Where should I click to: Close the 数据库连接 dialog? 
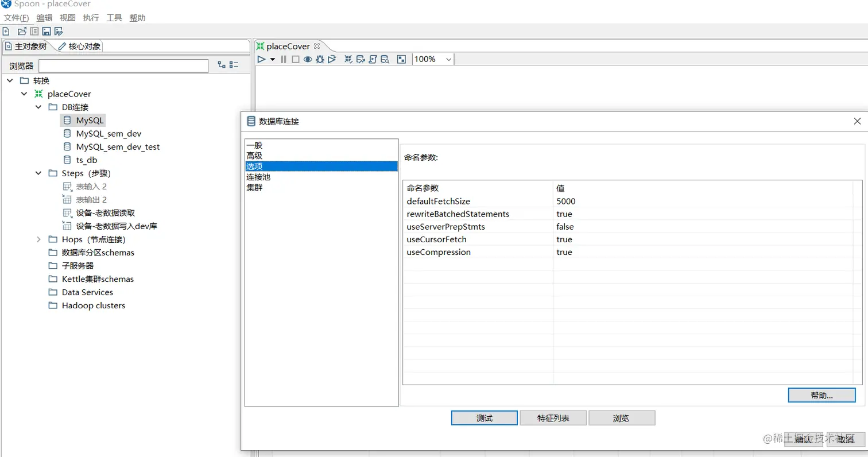857,121
